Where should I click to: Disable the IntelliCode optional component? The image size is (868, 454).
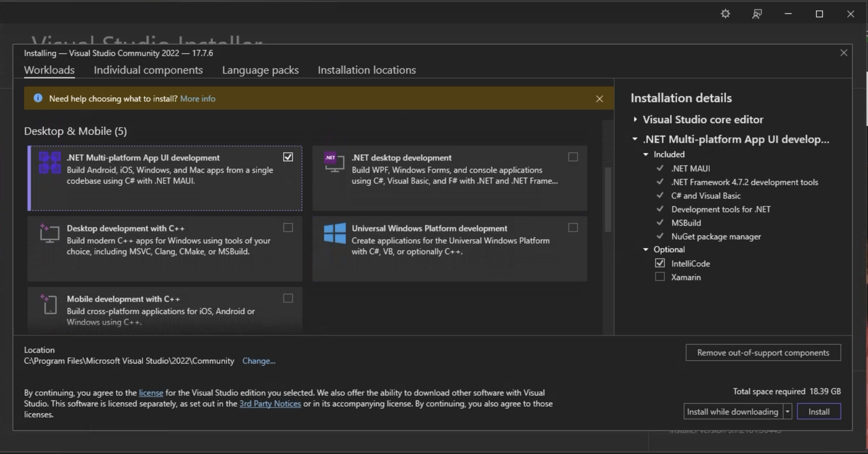tap(659, 263)
